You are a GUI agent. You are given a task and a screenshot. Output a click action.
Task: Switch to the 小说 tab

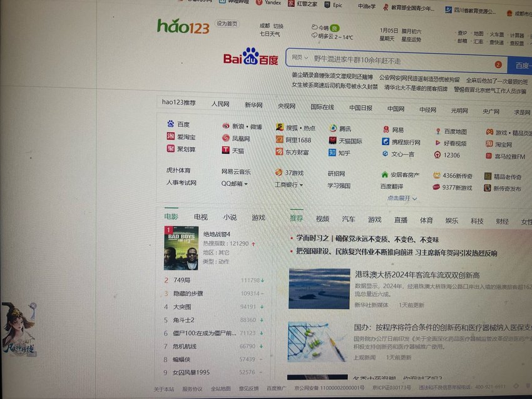click(230, 217)
